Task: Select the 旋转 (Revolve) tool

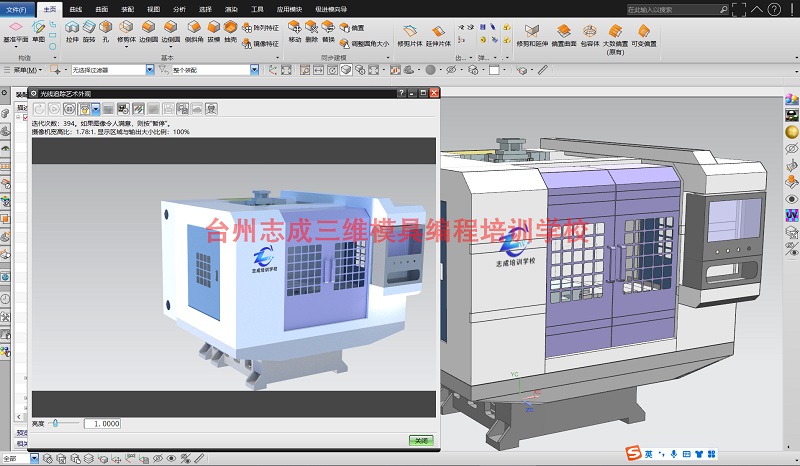Action: [x=89, y=31]
